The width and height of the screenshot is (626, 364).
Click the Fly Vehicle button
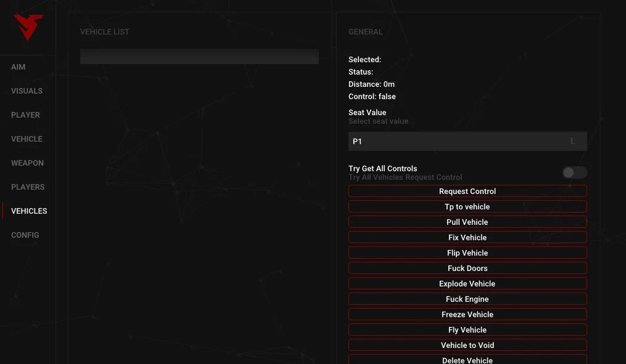[x=467, y=330]
